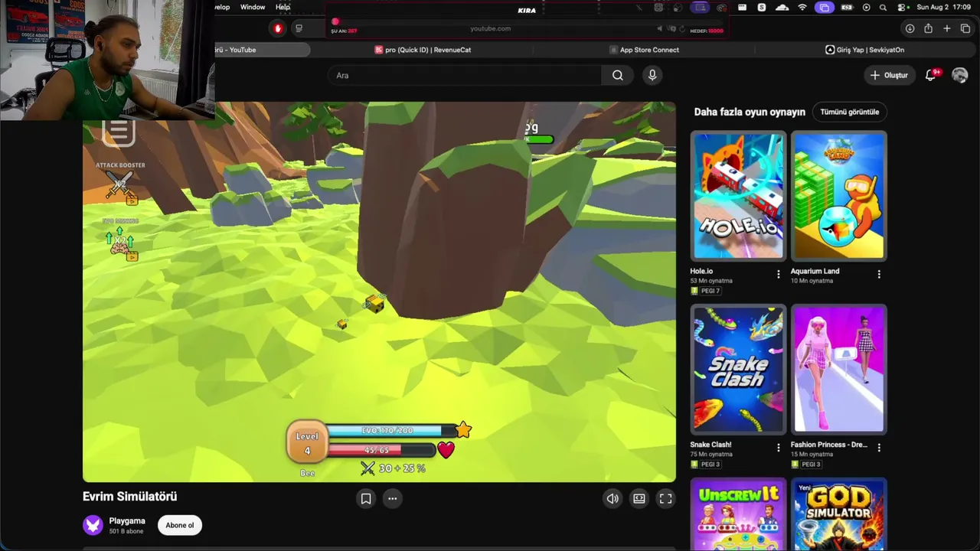The width and height of the screenshot is (980, 551).
Task: Switch the game to theater mode
Action: coord(639,499)
